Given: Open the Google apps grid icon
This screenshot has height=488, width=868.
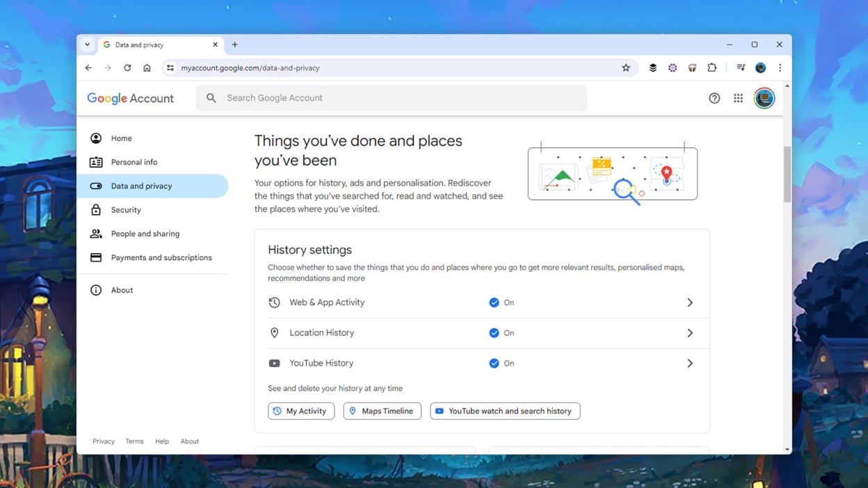Looking at the screenshot, I should pos(738,99).
